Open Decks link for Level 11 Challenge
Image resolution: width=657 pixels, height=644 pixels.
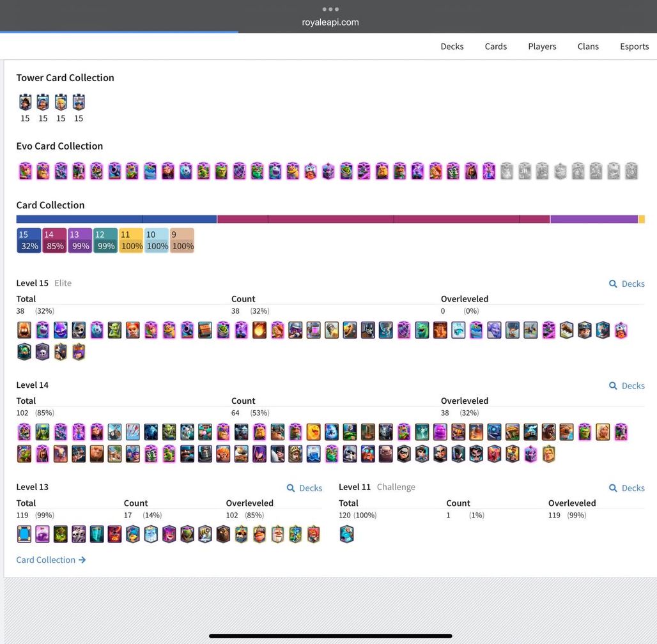[x=627, y=487]
